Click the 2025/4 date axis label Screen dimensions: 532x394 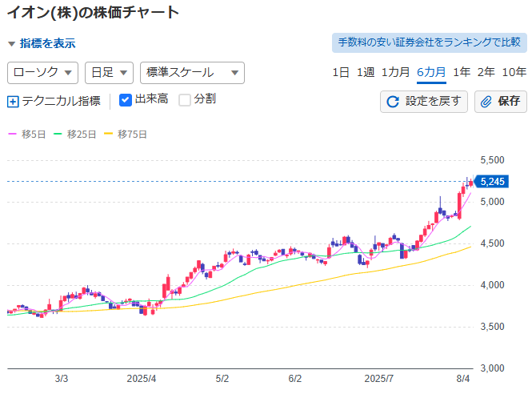coord(142,379)
